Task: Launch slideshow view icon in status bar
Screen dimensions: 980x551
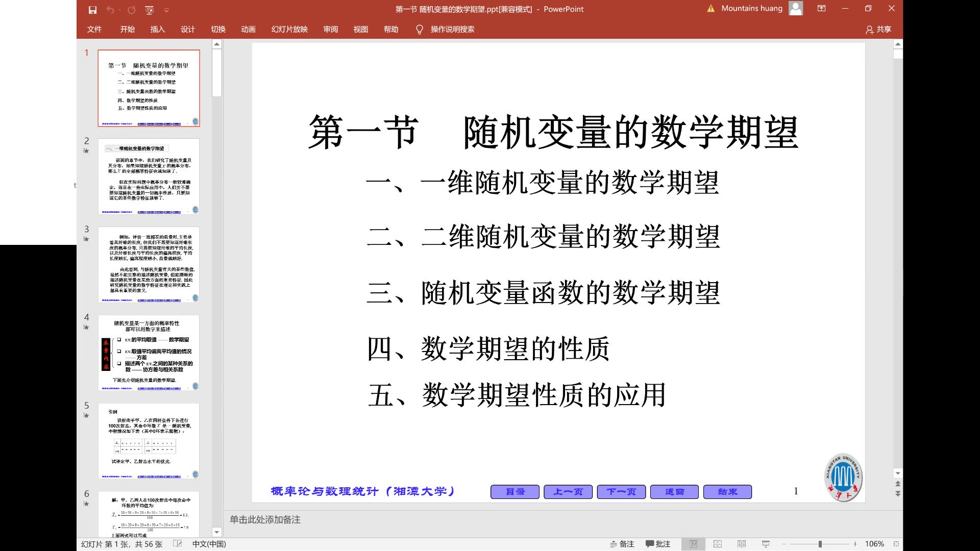Action: [x=766, y=544]
